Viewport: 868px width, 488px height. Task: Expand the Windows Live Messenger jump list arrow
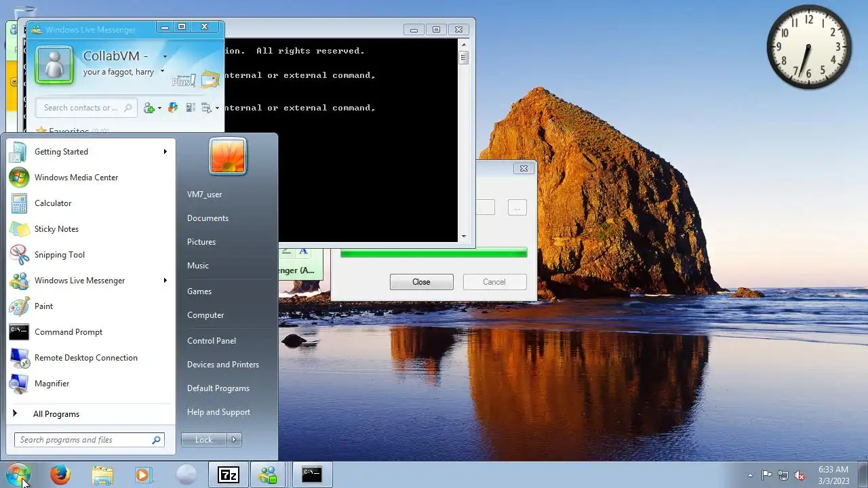click(165, 281)
